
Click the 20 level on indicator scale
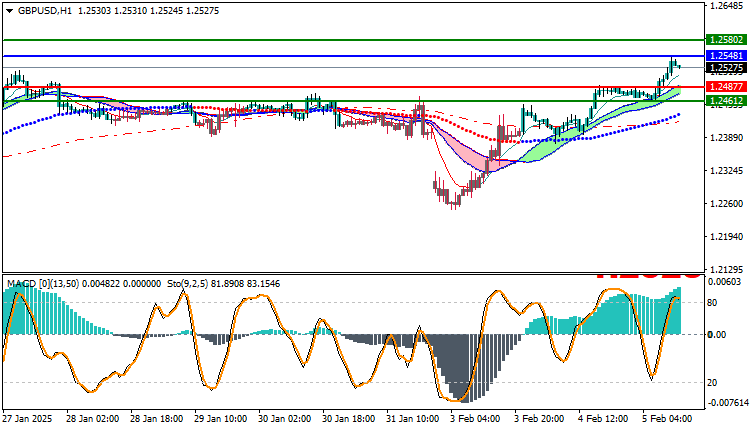(x=712, y=383)
